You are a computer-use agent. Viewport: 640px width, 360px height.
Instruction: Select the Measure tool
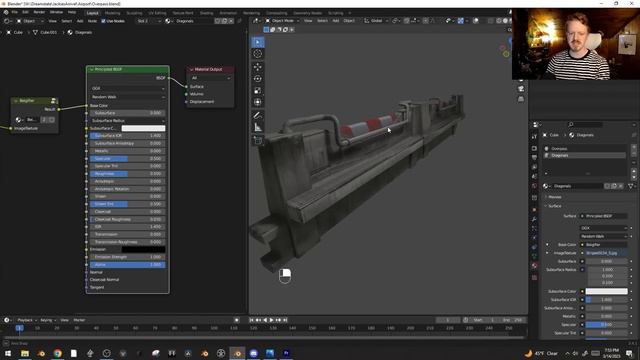[x=258, y=128]
